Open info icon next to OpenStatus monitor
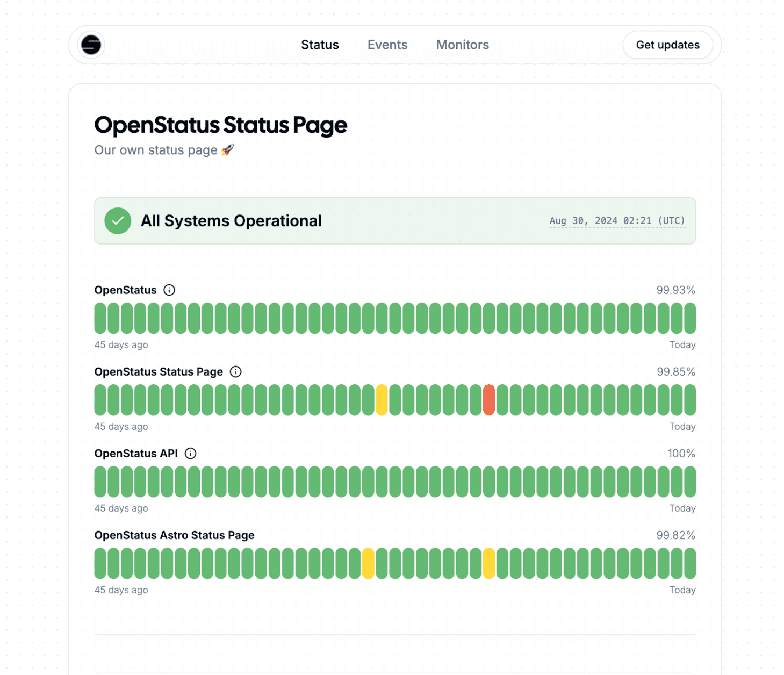The width and height of the screenshot is (784, 675). pyautogui.click(x=169, y=290)
